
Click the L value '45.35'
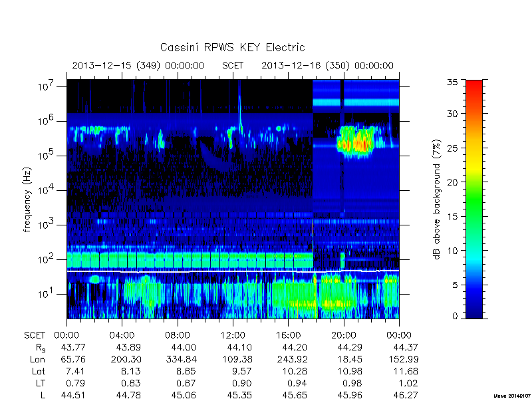pos(239,395)
